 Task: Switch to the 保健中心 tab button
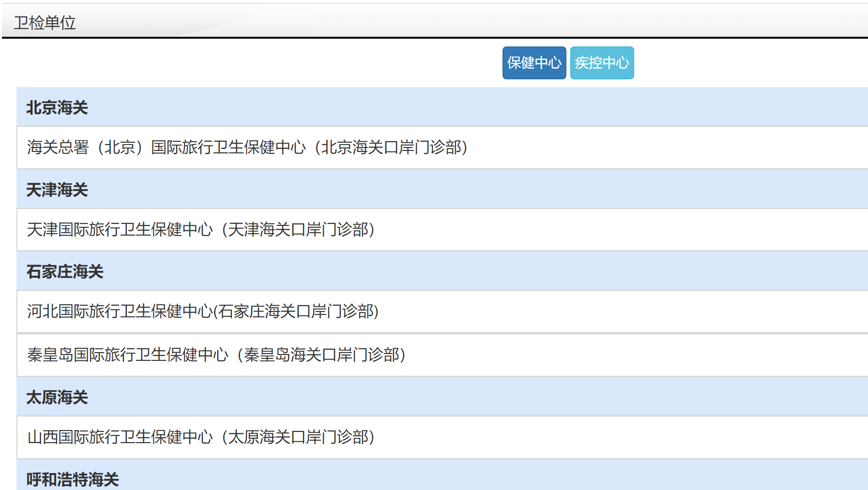point(534,63)
